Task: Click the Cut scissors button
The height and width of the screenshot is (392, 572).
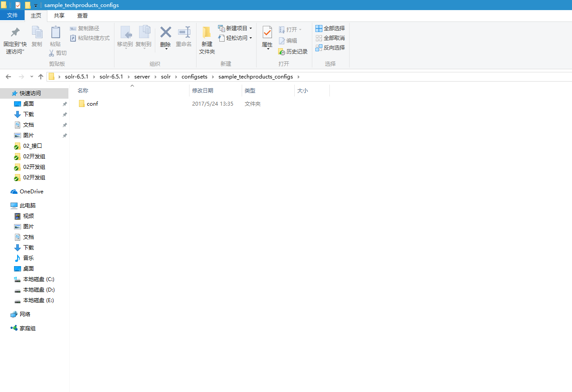Action: (x=57, y=53)
